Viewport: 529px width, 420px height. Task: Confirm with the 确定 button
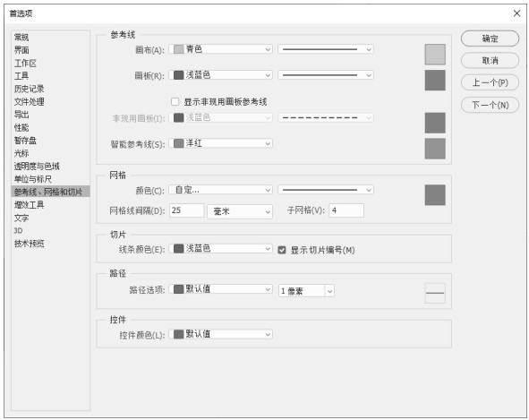[x=490, y=39]
